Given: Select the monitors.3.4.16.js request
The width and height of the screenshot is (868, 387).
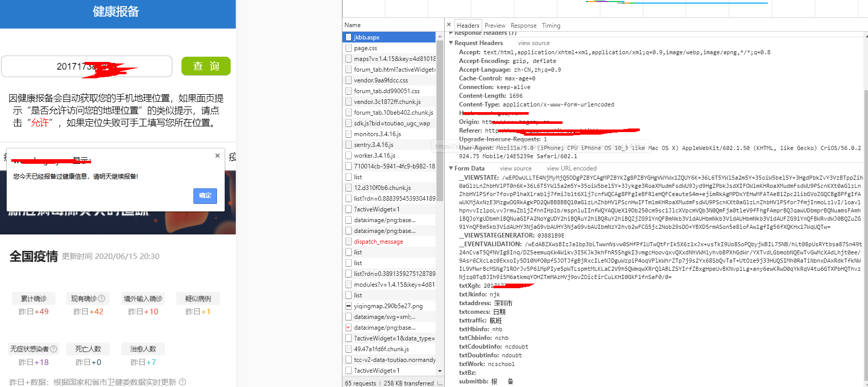Looking at the screenshot, I should point(389,134).
